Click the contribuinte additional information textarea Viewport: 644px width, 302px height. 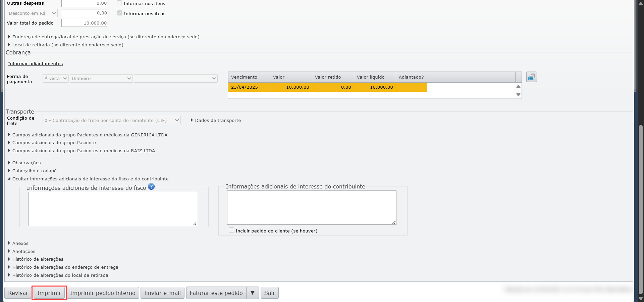click(x=312, y=208)
